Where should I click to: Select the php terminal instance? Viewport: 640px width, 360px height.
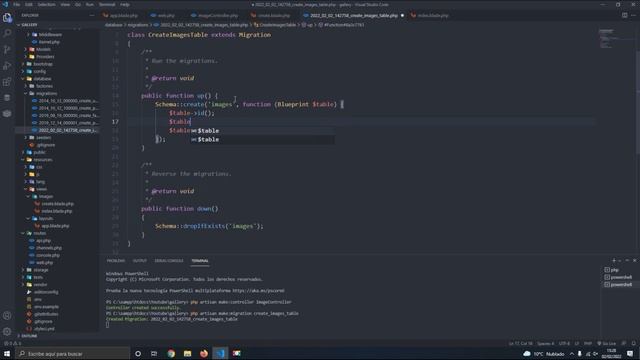click(x=612, y=270)
